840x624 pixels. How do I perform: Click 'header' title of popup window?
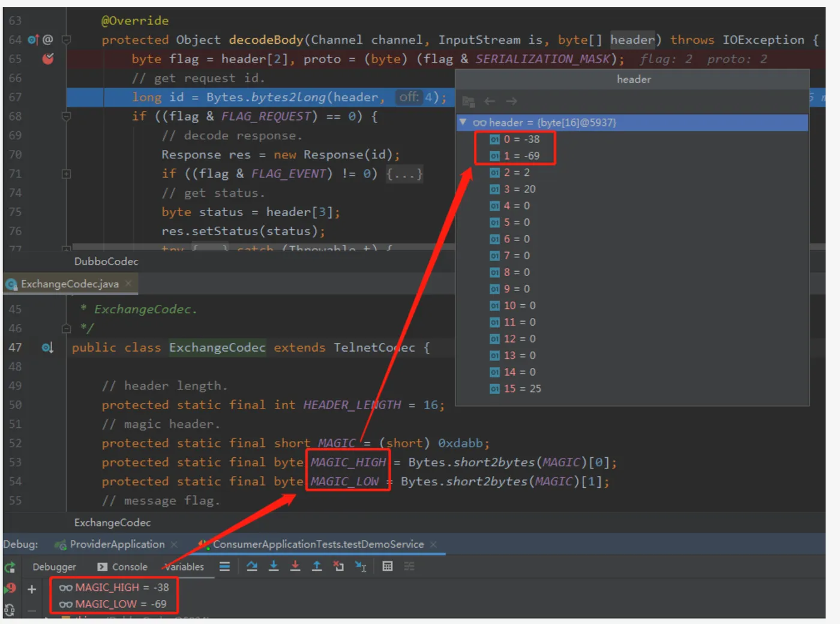point(634,79)
